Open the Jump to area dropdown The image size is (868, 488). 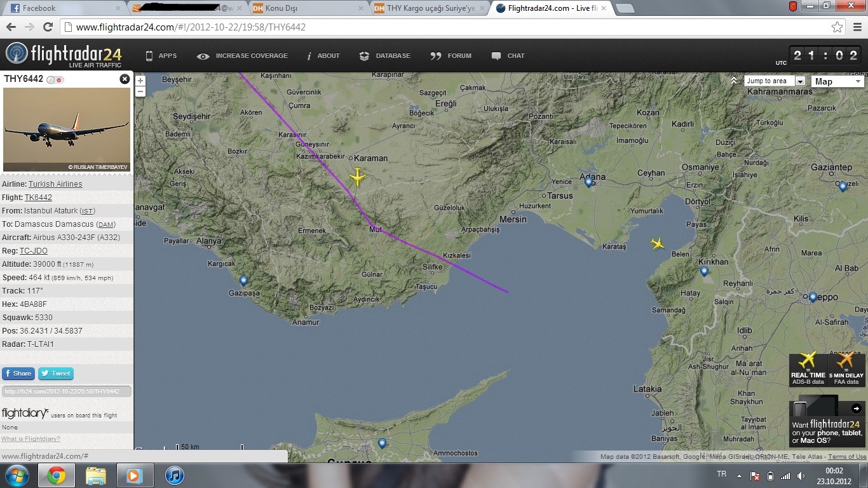pyautogui.click(x=776, y=81)
